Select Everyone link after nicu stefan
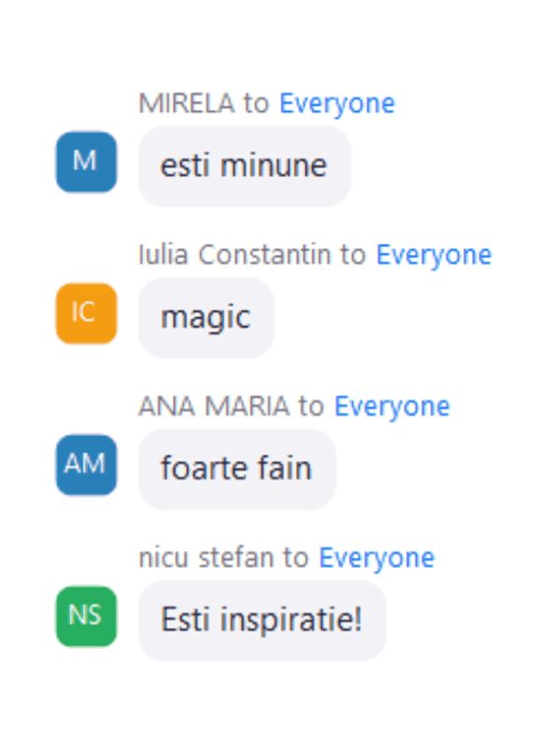Screen dimensions: 560x747 click(x=377, y=557)
